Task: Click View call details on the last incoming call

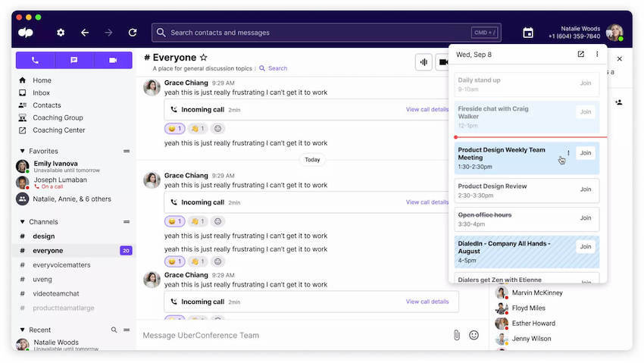Action: click(427, 302)
